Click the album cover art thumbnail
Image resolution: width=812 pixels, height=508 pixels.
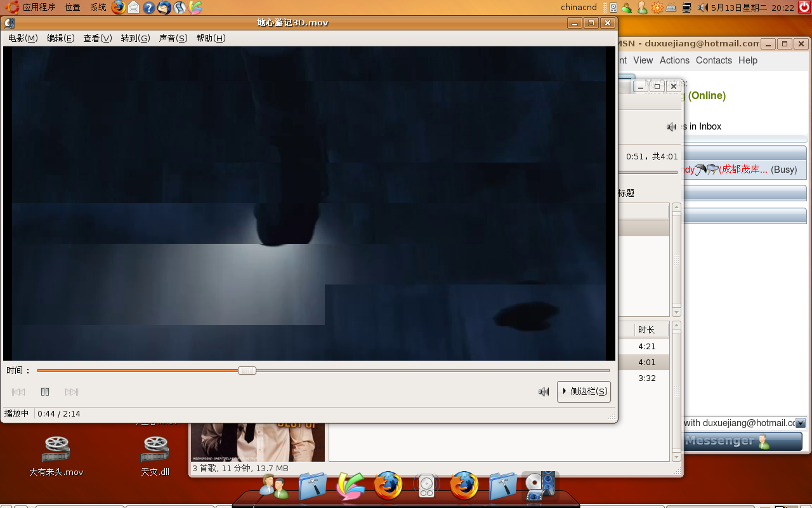(258, 442)
